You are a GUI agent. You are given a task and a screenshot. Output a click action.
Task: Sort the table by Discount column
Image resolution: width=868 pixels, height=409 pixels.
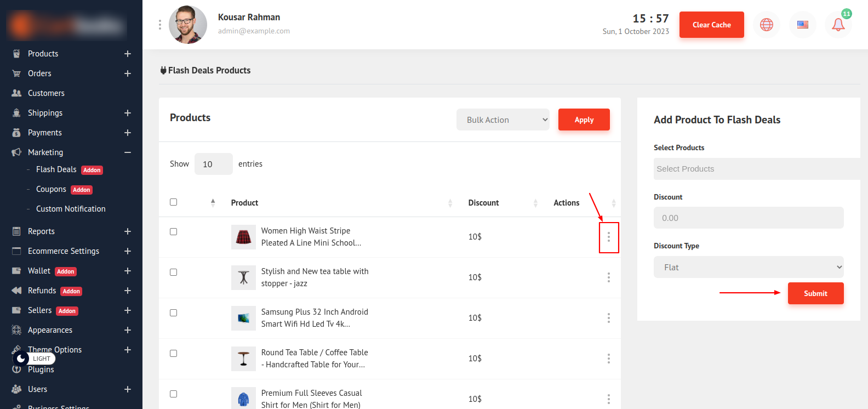click(x=483, y=203)
